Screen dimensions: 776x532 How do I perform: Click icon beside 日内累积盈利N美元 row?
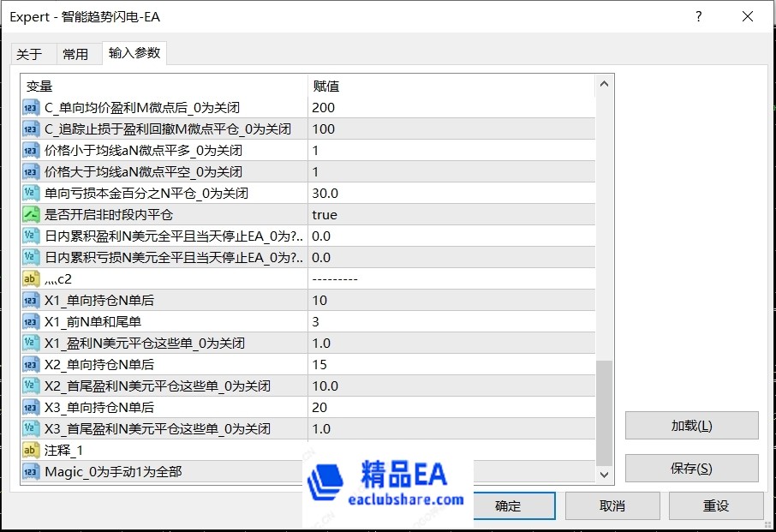pyautogui.click(x=31, y=236)
